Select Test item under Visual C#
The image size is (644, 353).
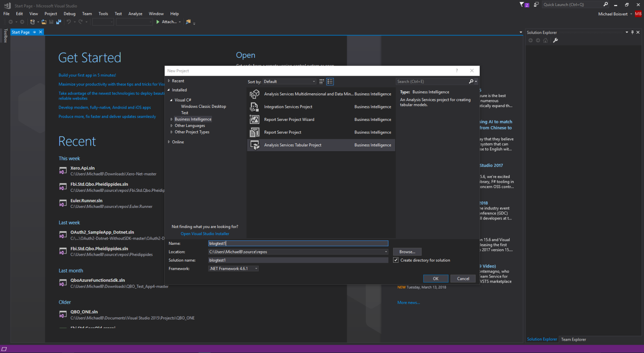tap(184, 113)
